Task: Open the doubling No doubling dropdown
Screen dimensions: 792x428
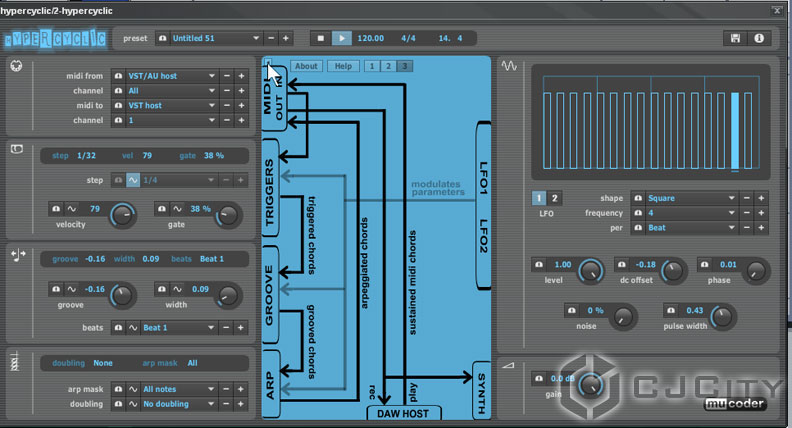Action: pyautogui.click(x=179, y=404)
